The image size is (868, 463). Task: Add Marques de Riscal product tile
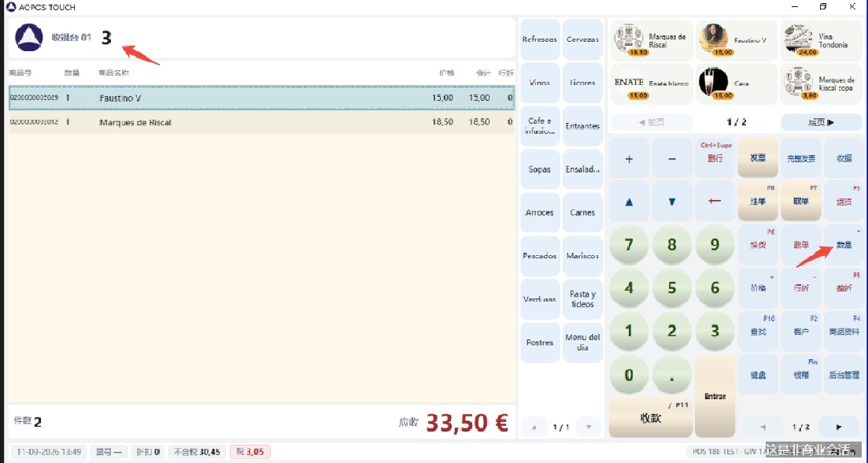651,40
